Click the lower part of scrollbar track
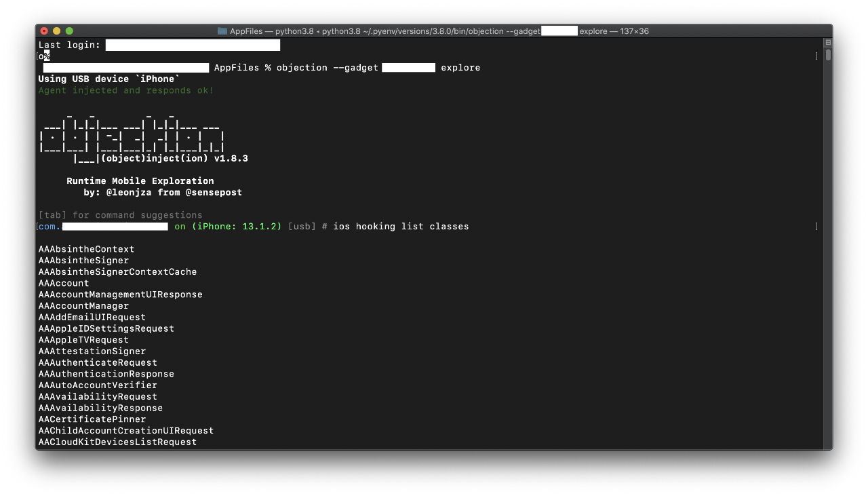The height and width of the screenshot is (496, 868). [x=827, y=339]
